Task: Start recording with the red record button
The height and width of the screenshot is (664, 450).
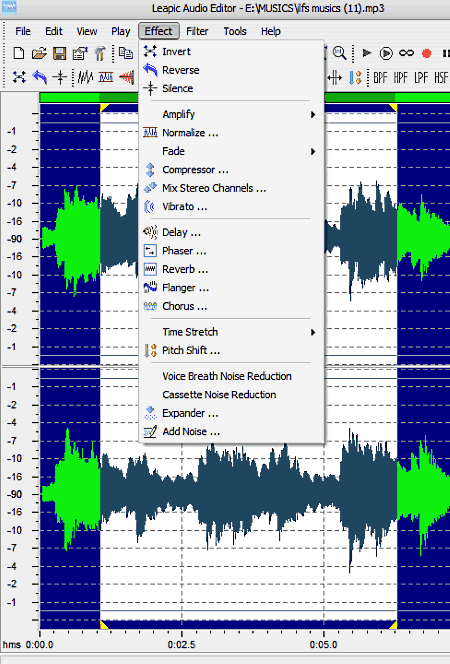Action: click(426, 53)
